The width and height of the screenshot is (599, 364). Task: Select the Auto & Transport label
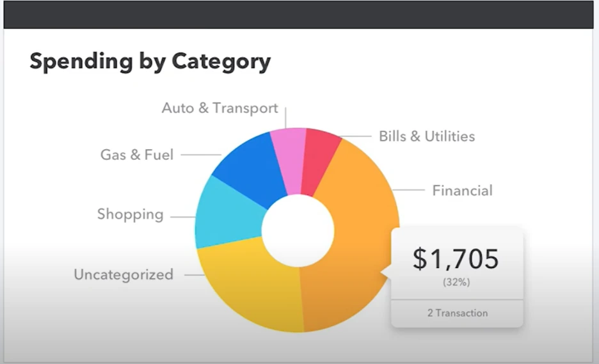(x=220, y=107)
